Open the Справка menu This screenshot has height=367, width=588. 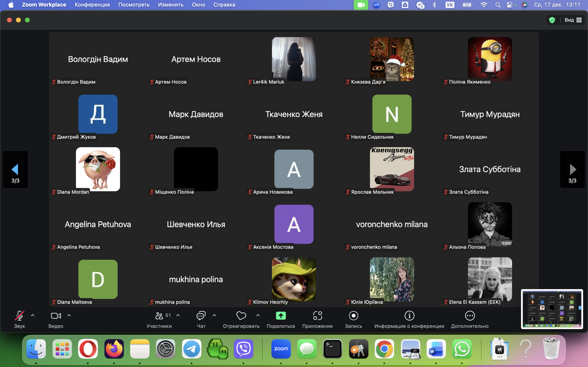click(224, 5)
